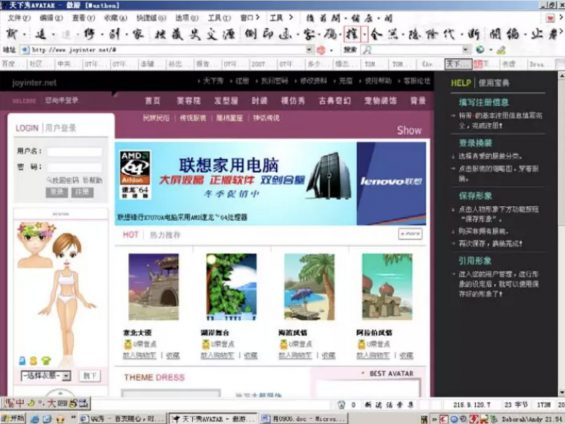Click the address bar URL field
565x424 pixels.
pyautogui.click(x=168, y=50)
